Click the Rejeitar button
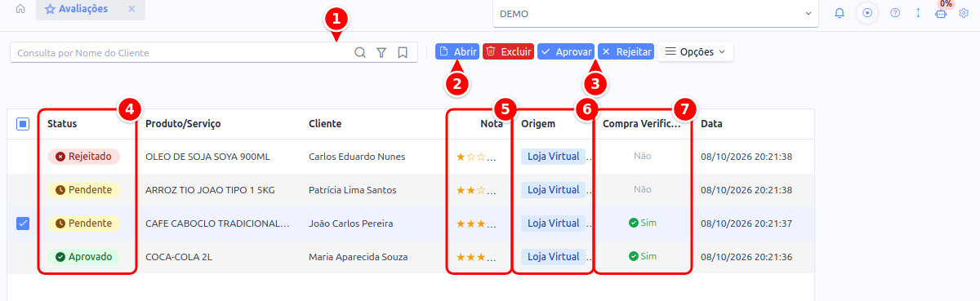 click(626, 51)
